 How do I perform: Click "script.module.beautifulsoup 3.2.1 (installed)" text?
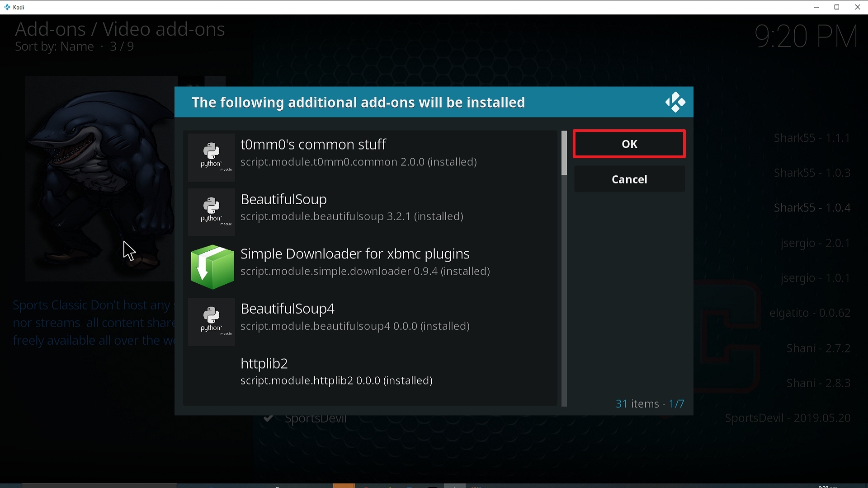352,216
